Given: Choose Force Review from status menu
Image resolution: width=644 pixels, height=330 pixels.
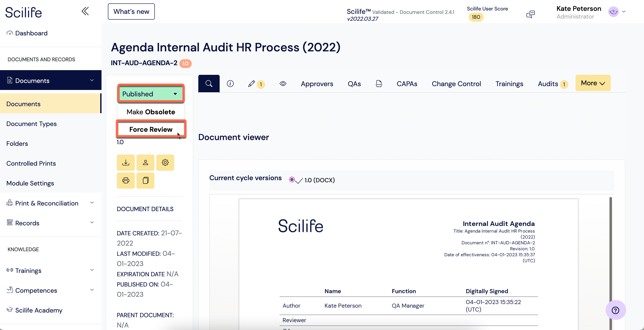Looking at the screenshot, I should (x=151, y=129).
